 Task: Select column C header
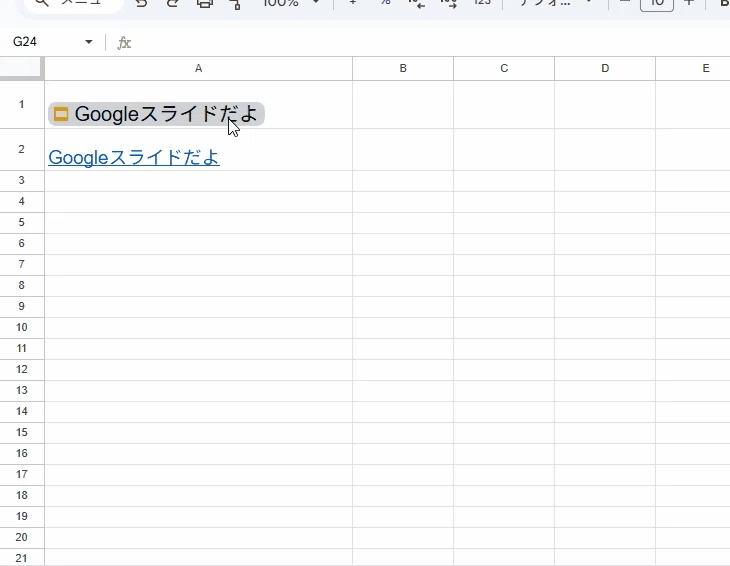tap(504, 68)
